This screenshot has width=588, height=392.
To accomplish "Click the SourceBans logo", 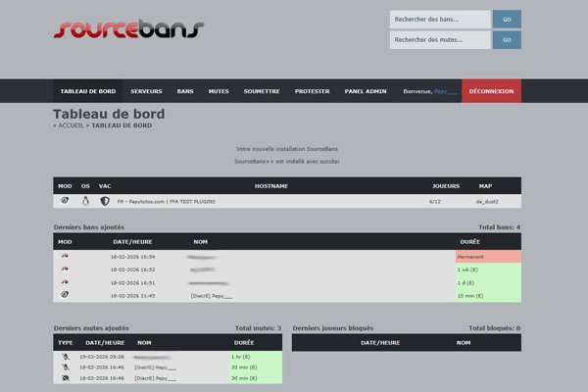I will [x=127, y=28].
